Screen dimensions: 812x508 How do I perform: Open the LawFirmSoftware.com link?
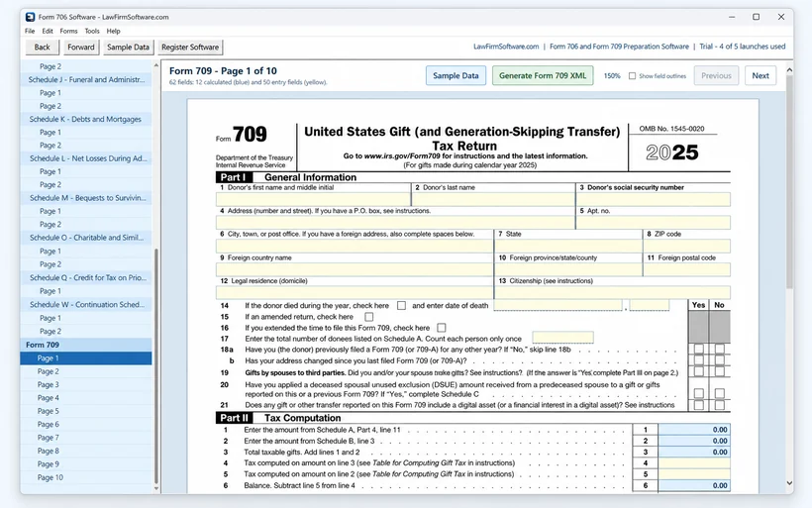[x=506, y=47]
